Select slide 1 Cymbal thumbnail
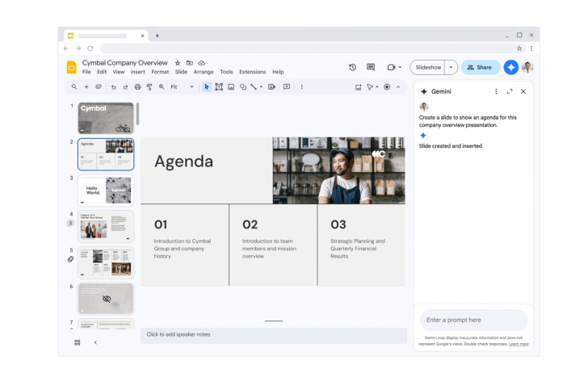588x377 pixels. point(106,118)
